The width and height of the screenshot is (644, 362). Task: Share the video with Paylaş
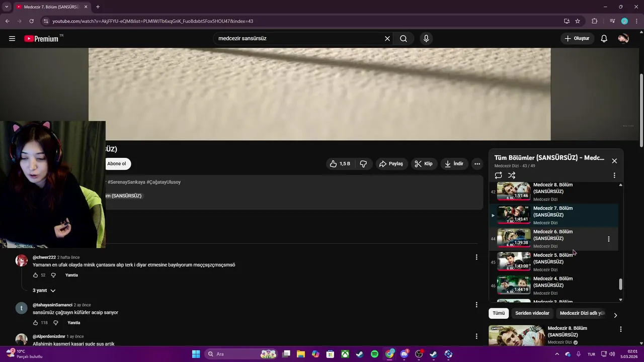[x=391, y=163]
